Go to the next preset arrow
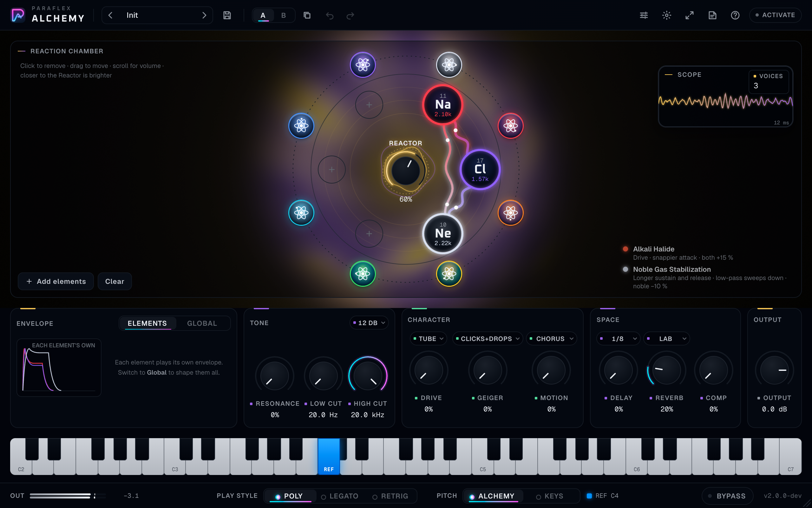Viewport: 812px width, 508px height. tap(204, 15)
